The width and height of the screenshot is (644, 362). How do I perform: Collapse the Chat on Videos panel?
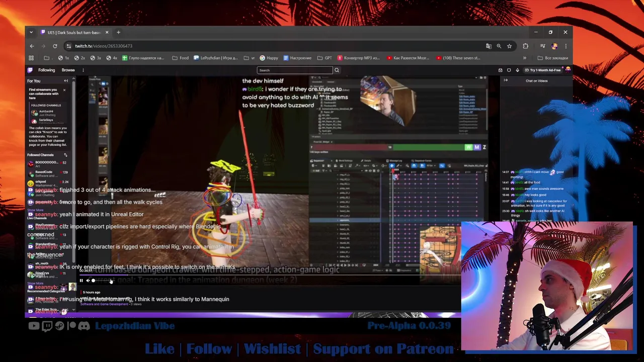pyautogui.click(x=506, y=80)
